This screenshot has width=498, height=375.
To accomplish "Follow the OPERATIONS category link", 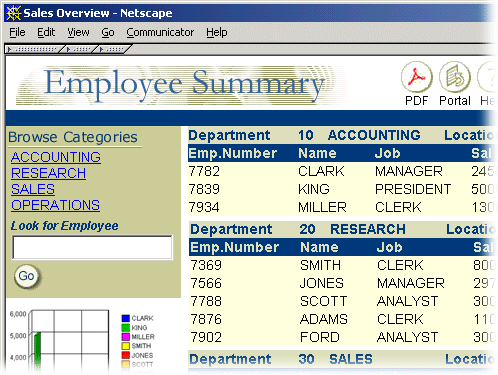I will pyautogui.click(x=55, y=205).
